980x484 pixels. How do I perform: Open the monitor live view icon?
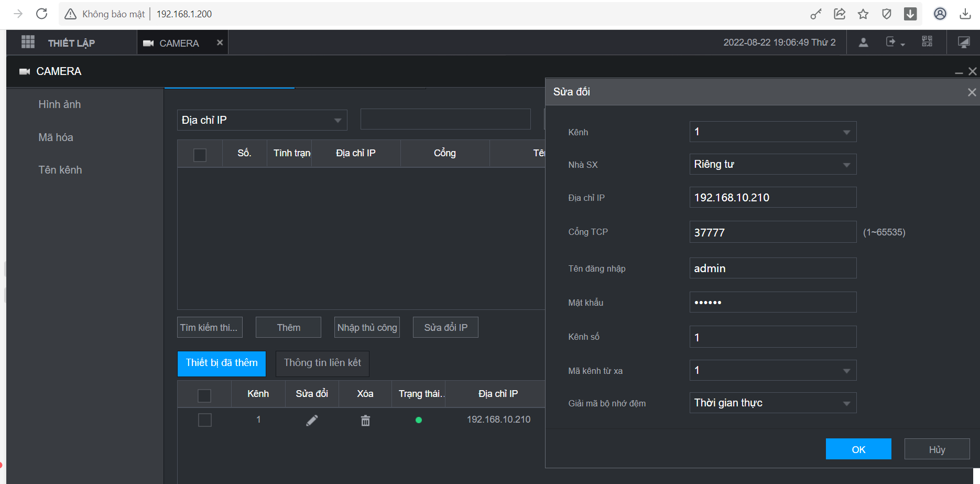tap(963, 42)
